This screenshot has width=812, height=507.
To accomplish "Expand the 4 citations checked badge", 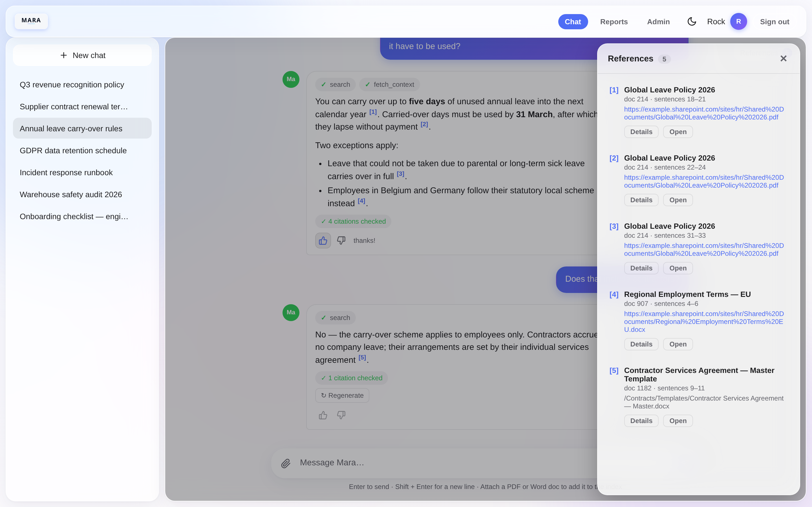I will (353, 221).
